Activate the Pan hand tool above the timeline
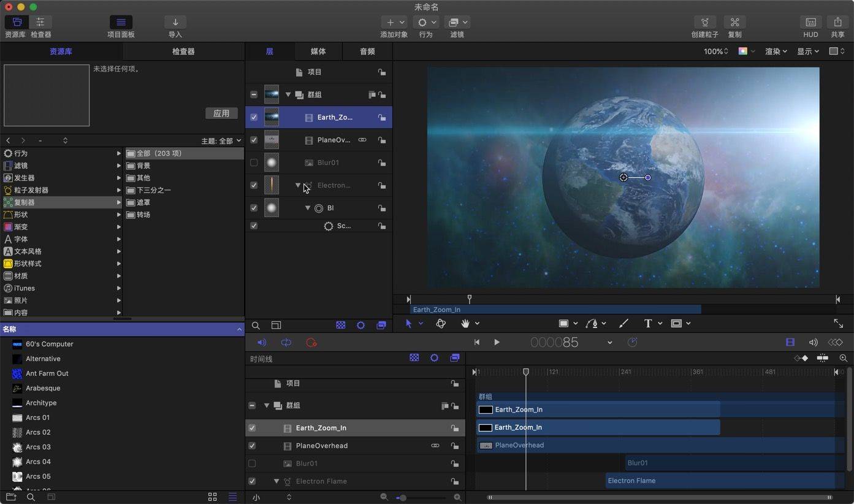 pos(466,323)
